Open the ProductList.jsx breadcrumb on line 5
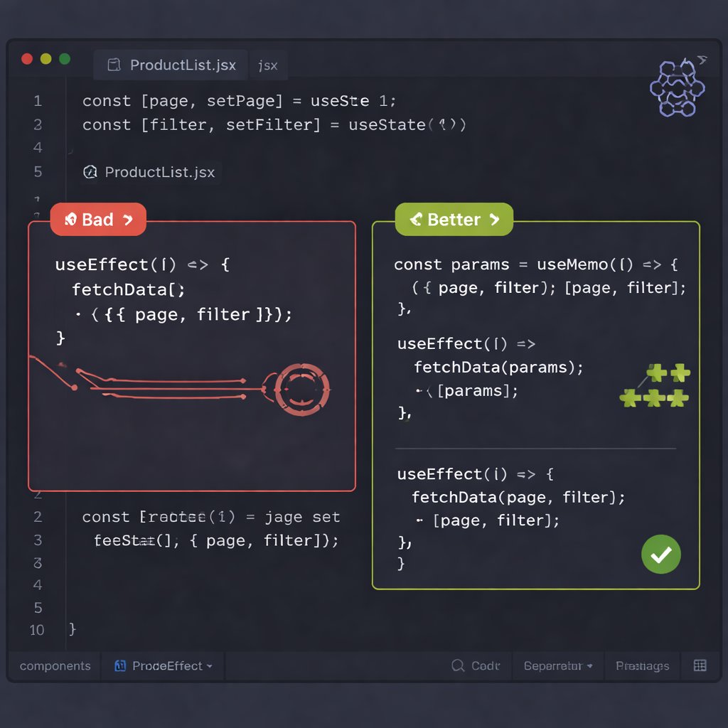Image resolution: width=728 pixels, height=728 pixels. (160, 172)
